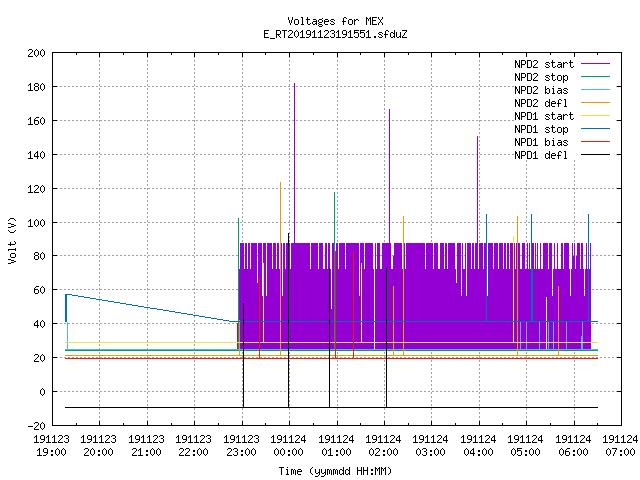640x480 pixels.
Task: Click the black NPD1 defl legend line
Action: coord(596,155)
